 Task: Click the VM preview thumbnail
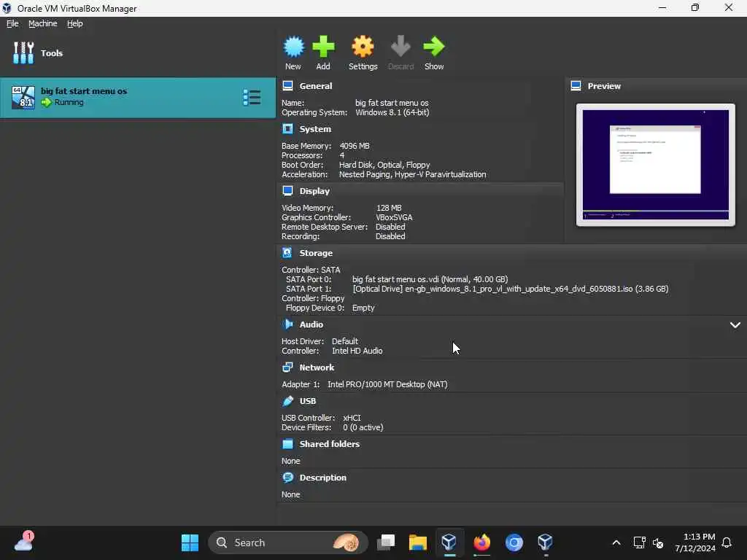coord(656,165)
